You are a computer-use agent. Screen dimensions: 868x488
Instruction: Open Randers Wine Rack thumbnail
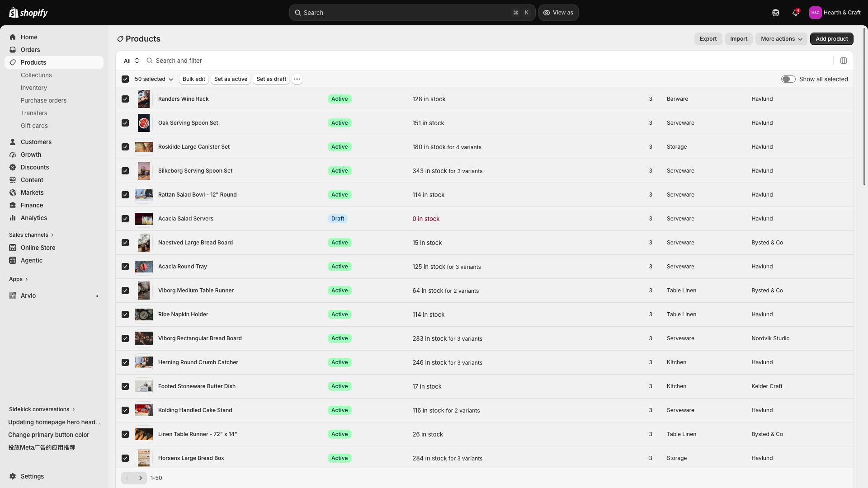[x=144, y=99]
